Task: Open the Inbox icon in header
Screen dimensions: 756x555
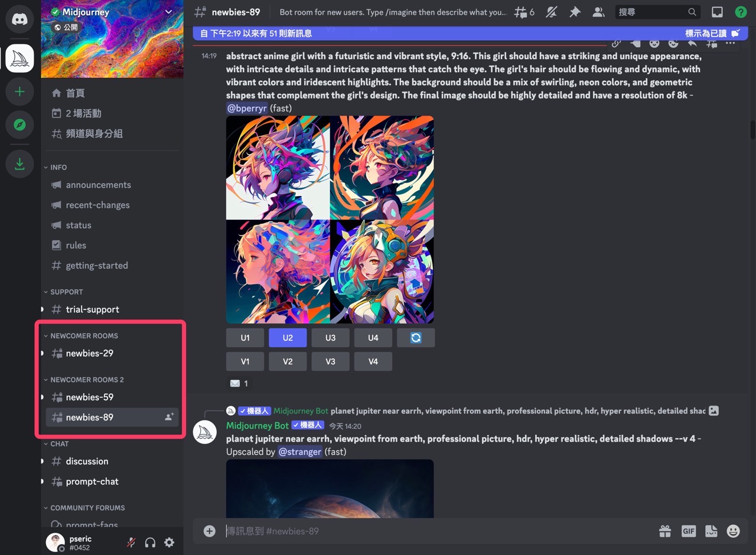Action: click(x=717, y=12)
